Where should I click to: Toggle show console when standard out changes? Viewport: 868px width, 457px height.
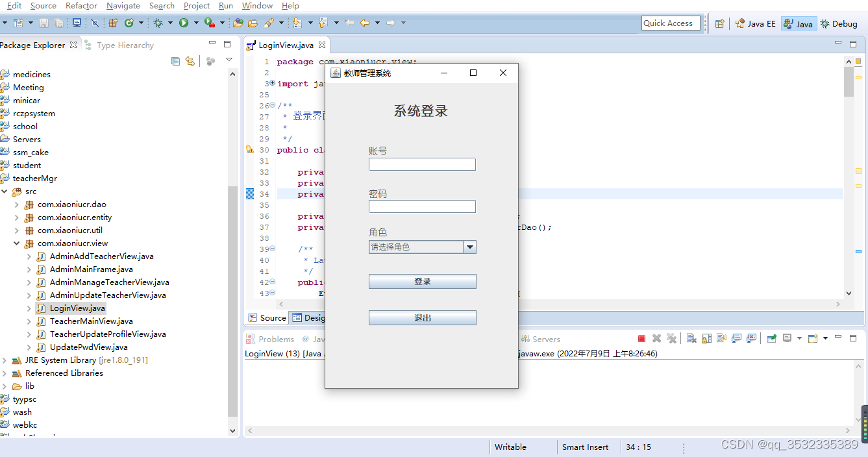pyautogui.click(x=736, y=338)
